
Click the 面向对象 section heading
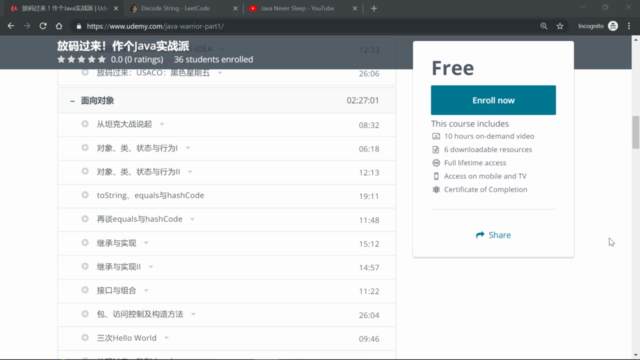[98, 100]
